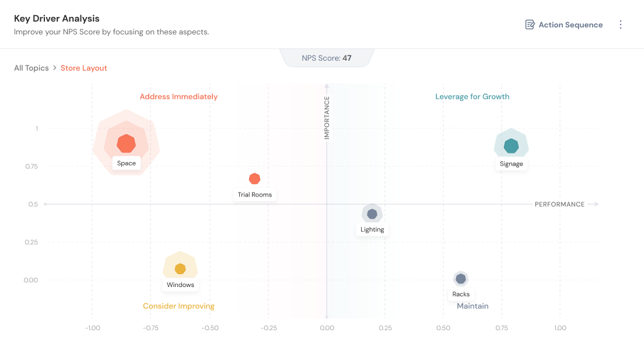Click the Trial Rooms data point
Image resolution: width=644 pixels, height=357 pixels.
point(254,179)
